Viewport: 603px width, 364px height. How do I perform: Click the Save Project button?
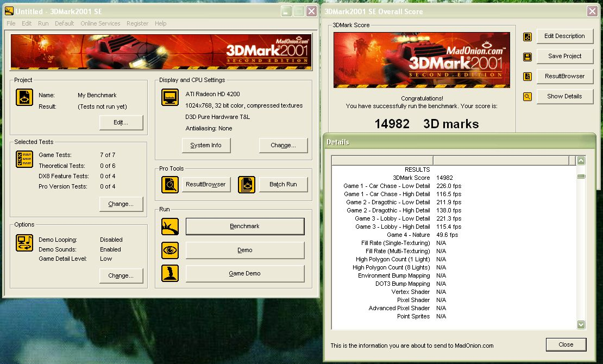(x=565, y=56)
